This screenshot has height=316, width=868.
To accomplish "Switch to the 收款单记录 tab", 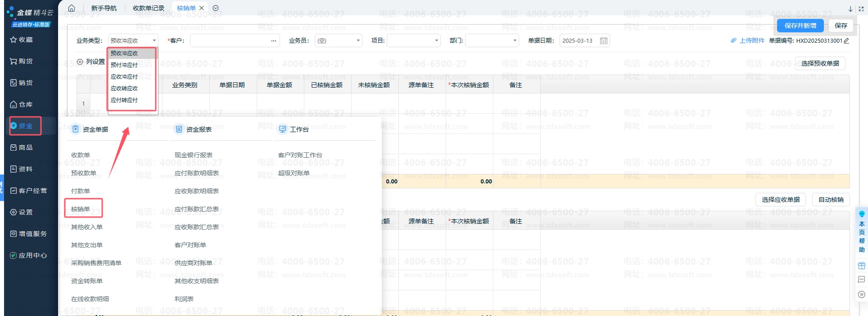I will [x=149, y=8].
